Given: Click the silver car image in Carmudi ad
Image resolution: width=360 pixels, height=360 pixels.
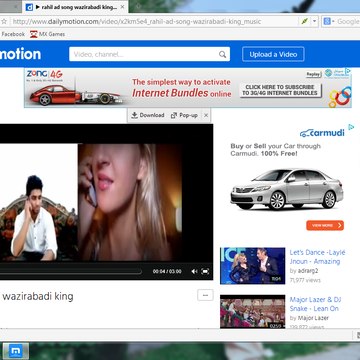Looking at the screenshot, I should click(x=287, y=189).
